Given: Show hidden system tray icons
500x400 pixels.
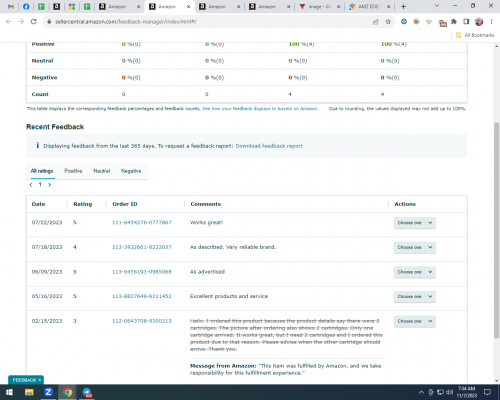Looking at the screenshot, I should pyautogui.click(x=421, y=392).
